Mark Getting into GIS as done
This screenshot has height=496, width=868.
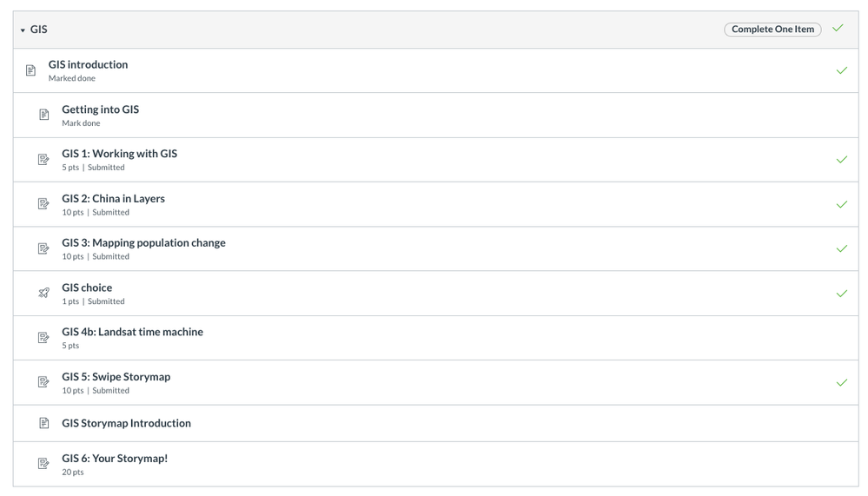pyautogui.click(x=81, y=123)
